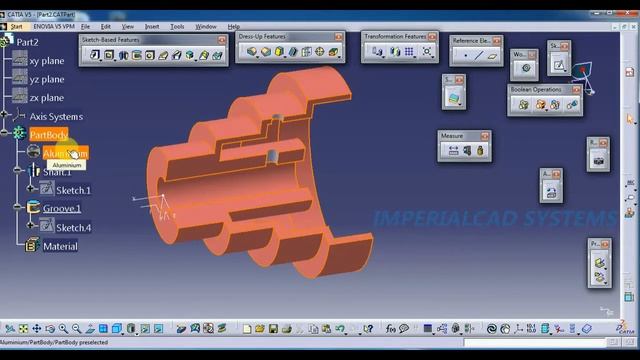Select the Rib tool icon

(163, 55)
